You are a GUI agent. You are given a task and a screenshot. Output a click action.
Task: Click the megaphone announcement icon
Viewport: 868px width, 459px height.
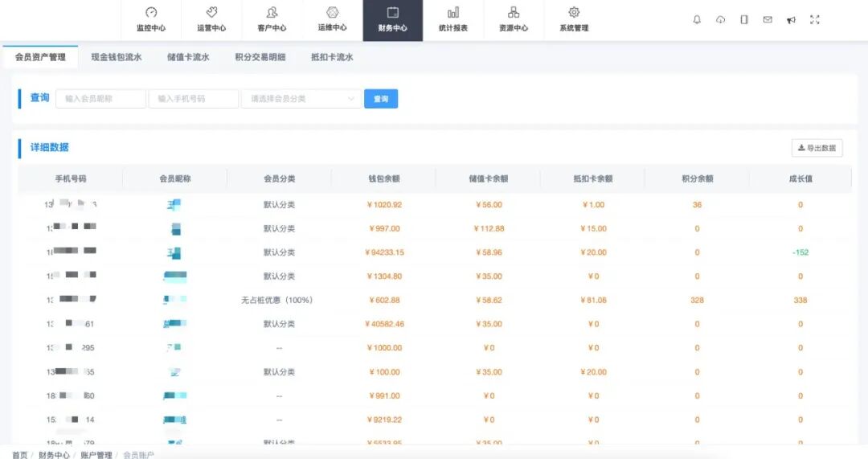point(791,20)
